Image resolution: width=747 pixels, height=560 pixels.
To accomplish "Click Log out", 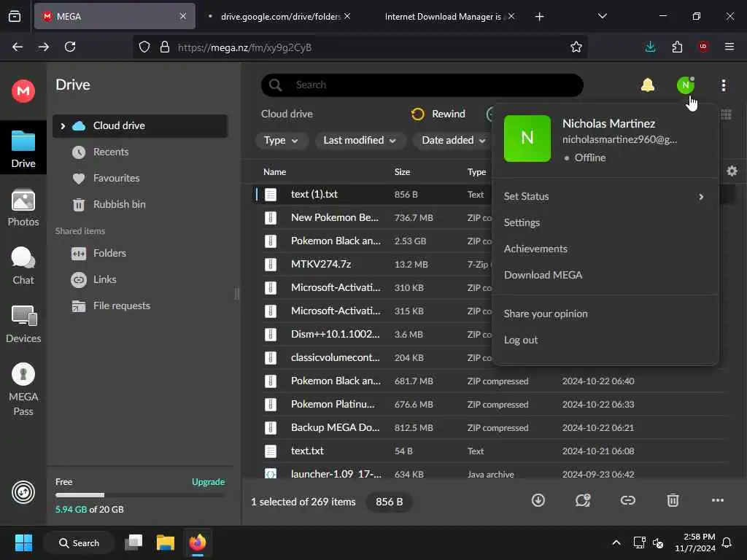I will [521, 340].
